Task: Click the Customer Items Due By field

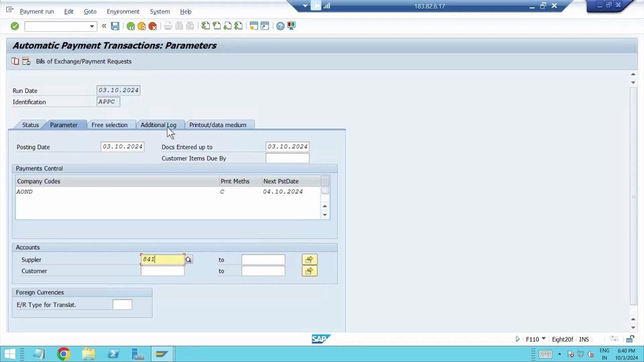Action: point(287,158)
